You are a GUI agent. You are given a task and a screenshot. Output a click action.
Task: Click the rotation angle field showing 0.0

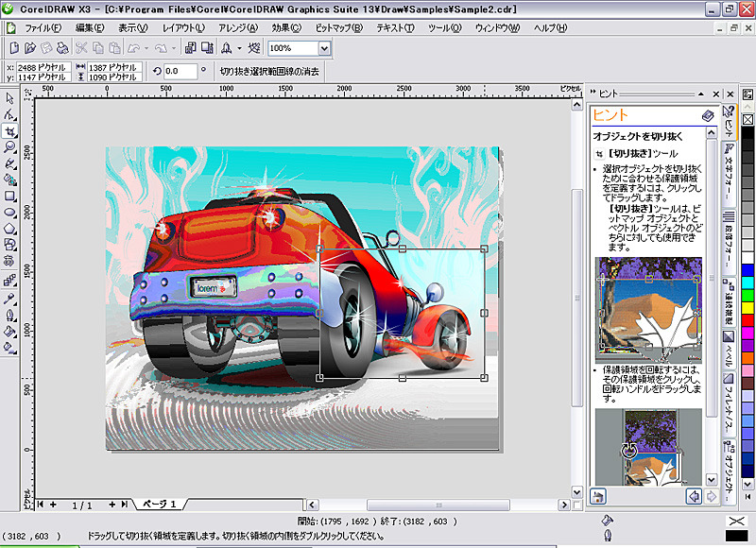[x=180, y=71]
